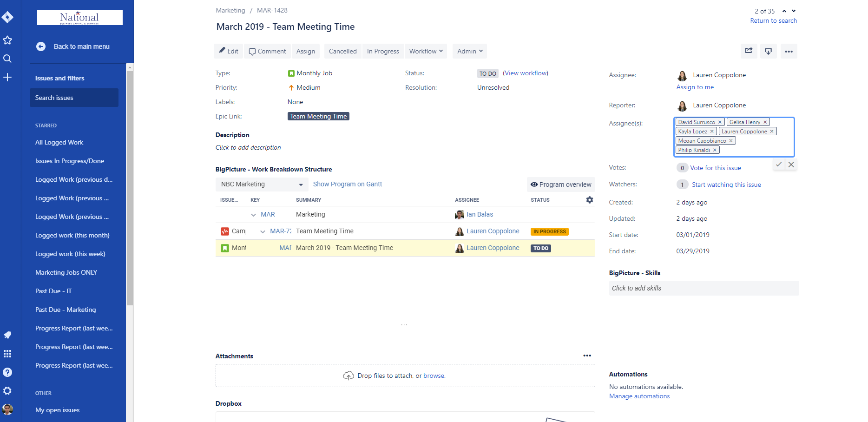Viewport: 868px width, 422px height.
Task: Click Assign to me link
Action: point(695,87)
